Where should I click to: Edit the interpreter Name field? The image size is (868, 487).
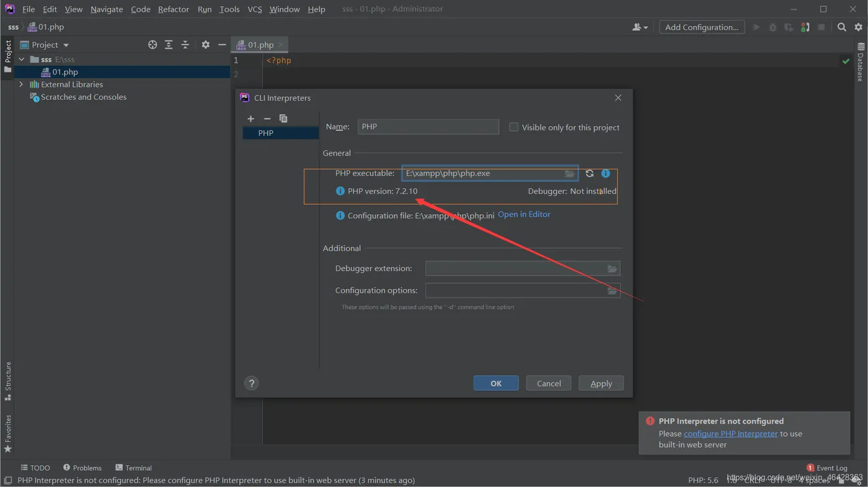pyautogui.click(x=428, y=127)
